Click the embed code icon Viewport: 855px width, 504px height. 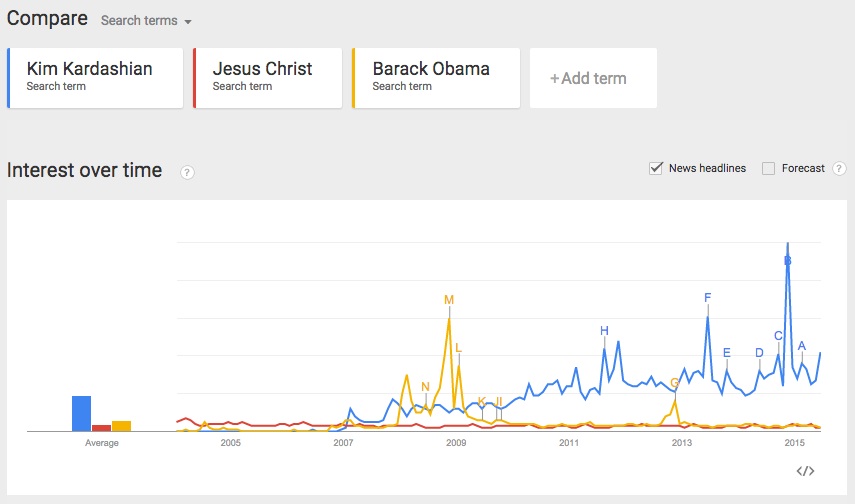point(805,471)
